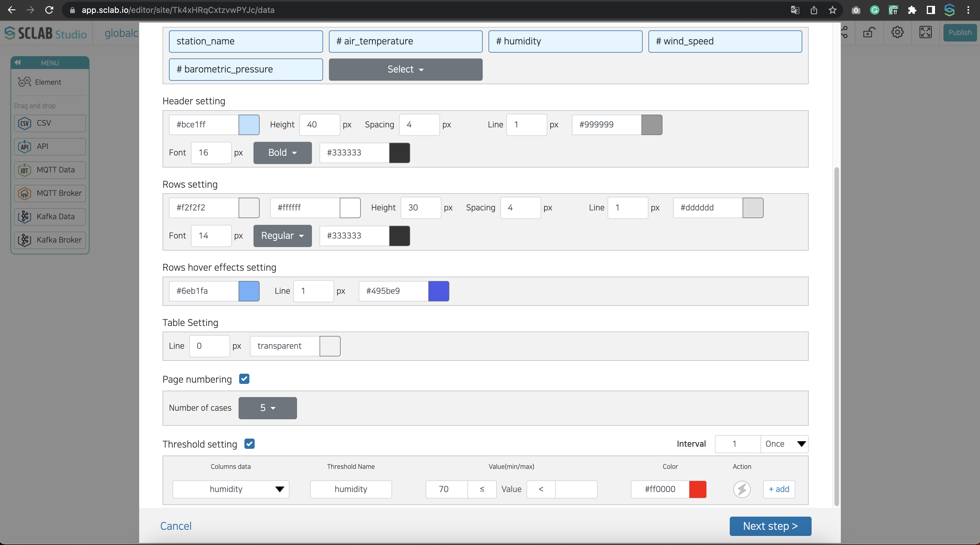This screenshot has height=545, width=980.
Task: Click the camera screenshot extension icon
Action: point(856,10)
